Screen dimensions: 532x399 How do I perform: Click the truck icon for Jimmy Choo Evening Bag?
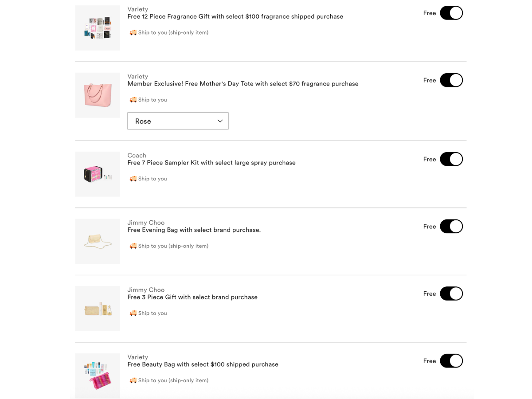tap(133, 246)
